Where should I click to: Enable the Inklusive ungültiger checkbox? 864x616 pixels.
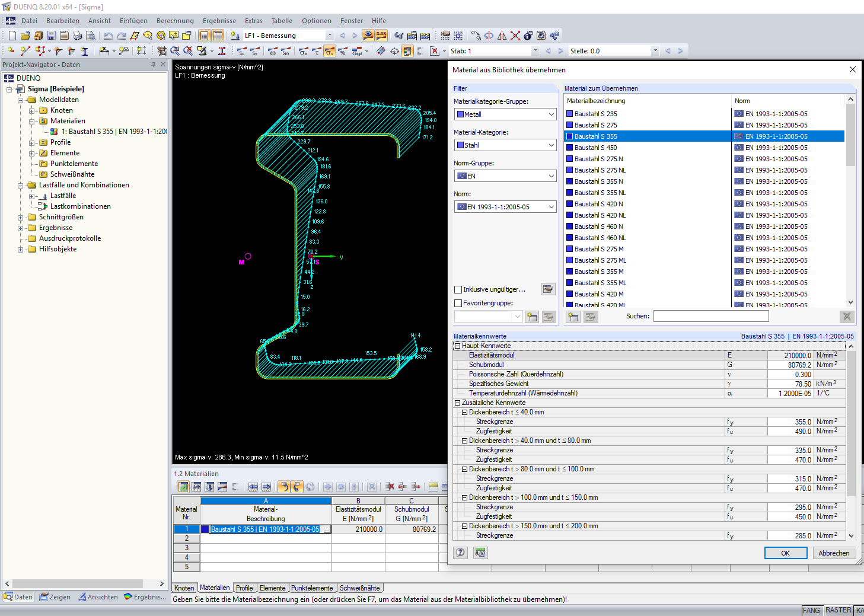(x=458, y=289)
